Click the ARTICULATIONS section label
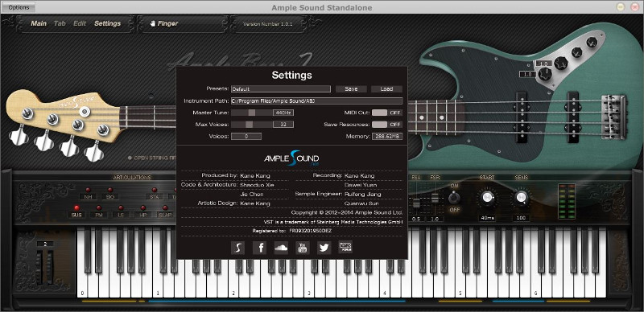This screenshot has width=644, height=312. coord(132,178)
